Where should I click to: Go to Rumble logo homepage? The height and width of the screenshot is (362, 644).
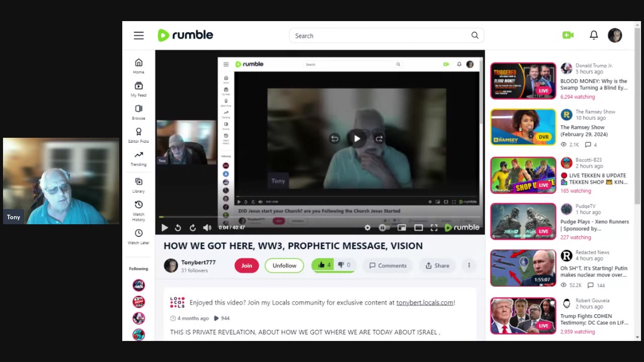[x=186, y=35]
